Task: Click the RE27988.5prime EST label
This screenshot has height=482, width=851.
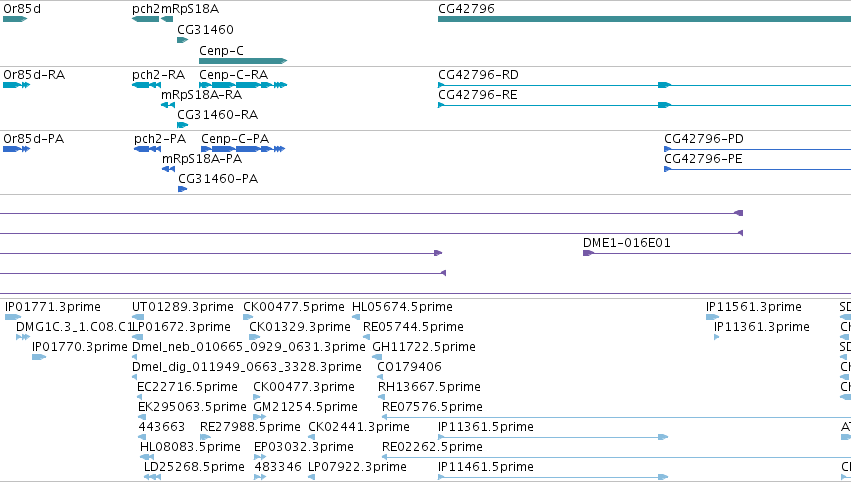Action: [x=250, y=428]
